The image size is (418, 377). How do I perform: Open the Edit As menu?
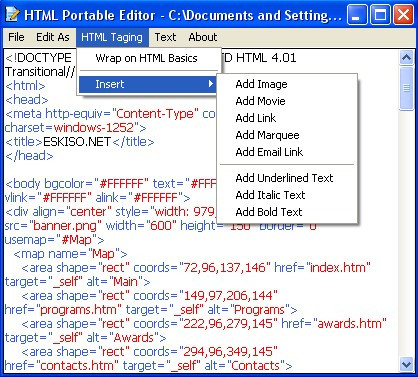tap(53, 37)
